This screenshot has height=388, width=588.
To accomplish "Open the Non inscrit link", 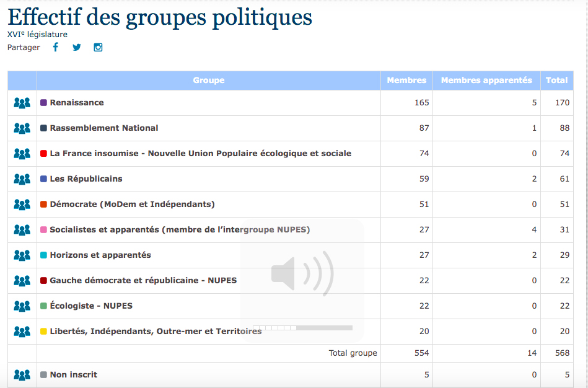I will click(x=74, y=374).
